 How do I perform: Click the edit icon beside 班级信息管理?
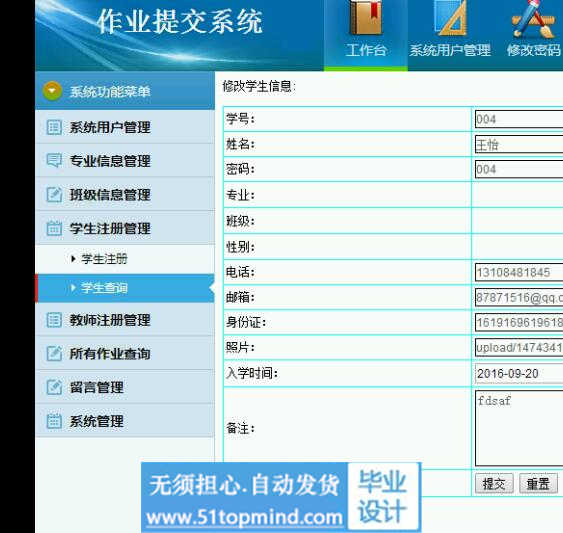54,194
